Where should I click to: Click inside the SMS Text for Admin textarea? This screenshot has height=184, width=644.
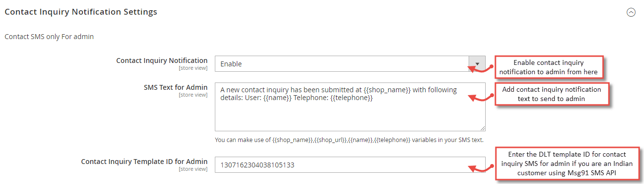pos(350,106)
